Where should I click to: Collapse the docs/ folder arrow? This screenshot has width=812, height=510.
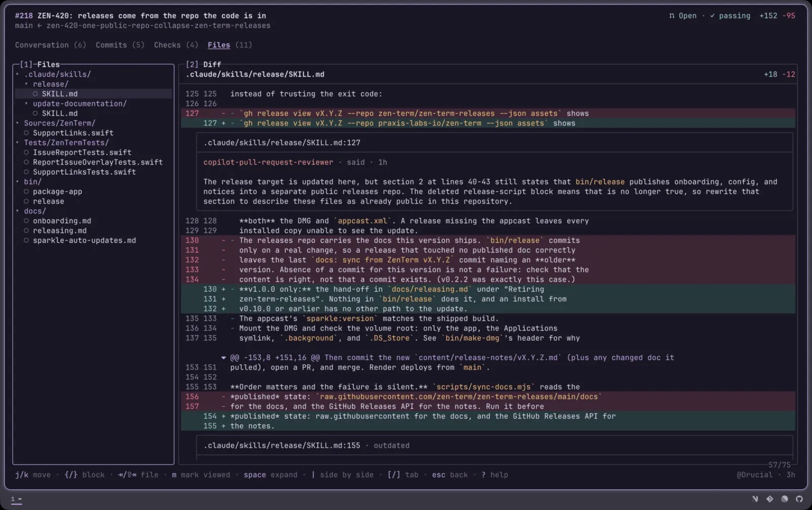(17, 211)
